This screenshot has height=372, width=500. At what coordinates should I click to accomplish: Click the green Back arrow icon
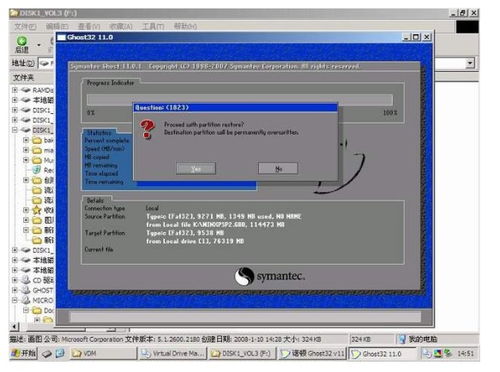pyautogui.click(x=22, y=41)
